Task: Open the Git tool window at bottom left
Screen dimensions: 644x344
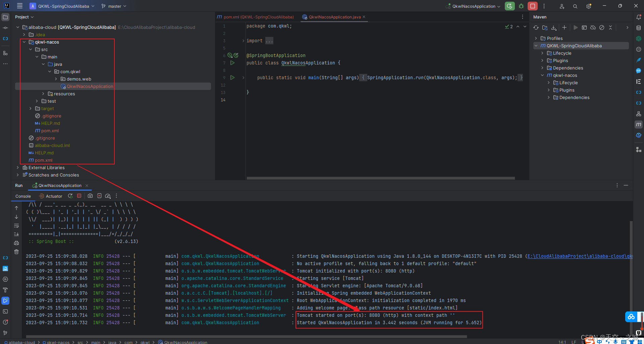Action: pos(5,333)
